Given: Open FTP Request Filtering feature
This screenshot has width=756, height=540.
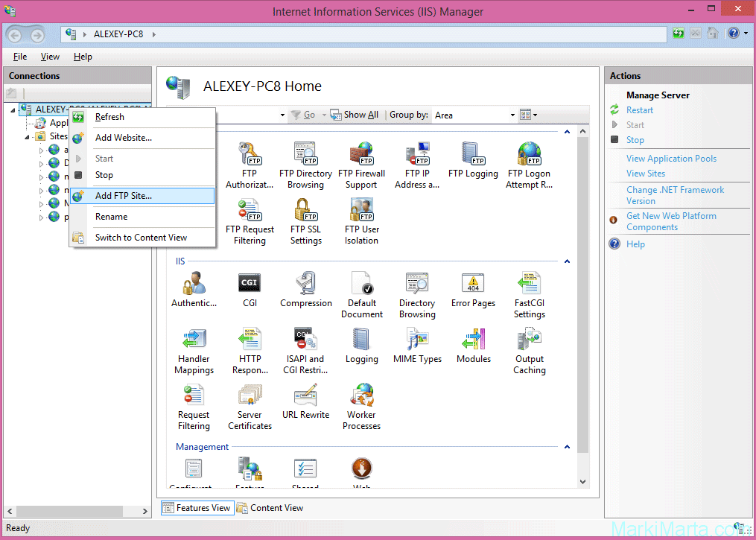Looking at the screenshot, I should pyautogui.click(x=250, y=222).
